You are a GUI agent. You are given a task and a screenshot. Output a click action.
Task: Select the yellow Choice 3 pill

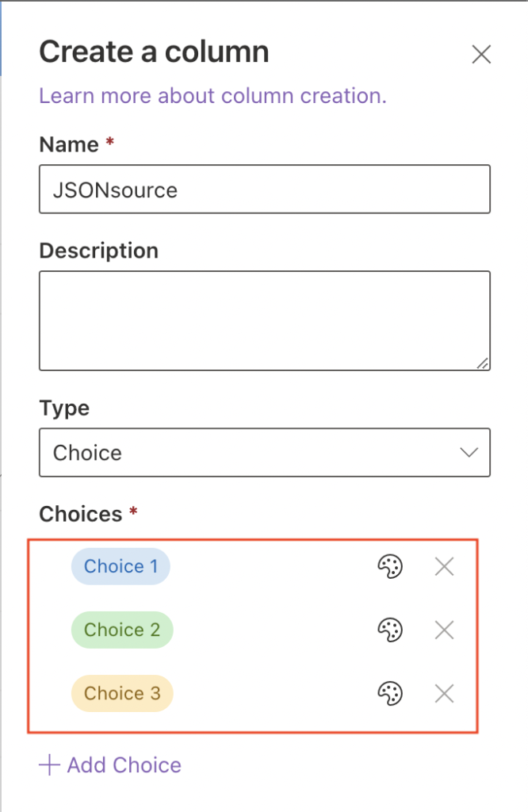[x=122, y=693]
